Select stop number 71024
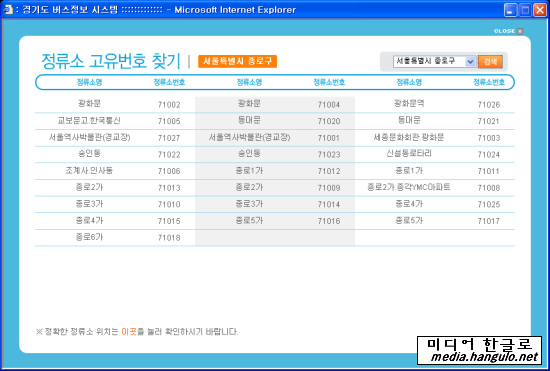This screenshot has width=550, height=371. tap(489, 154)
